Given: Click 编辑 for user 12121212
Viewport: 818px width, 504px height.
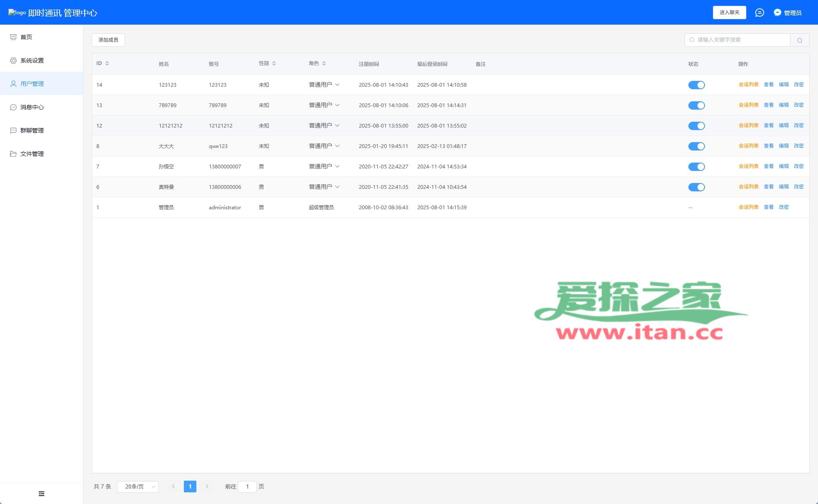Looking at the screenshot, I should pyautogui.click(x=783, y=125).
